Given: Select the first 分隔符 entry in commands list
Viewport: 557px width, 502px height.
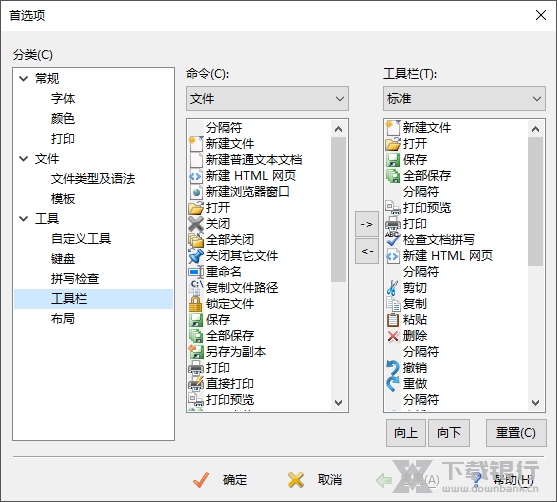Looking at the screenshot, I should click(x=224, y=128).
